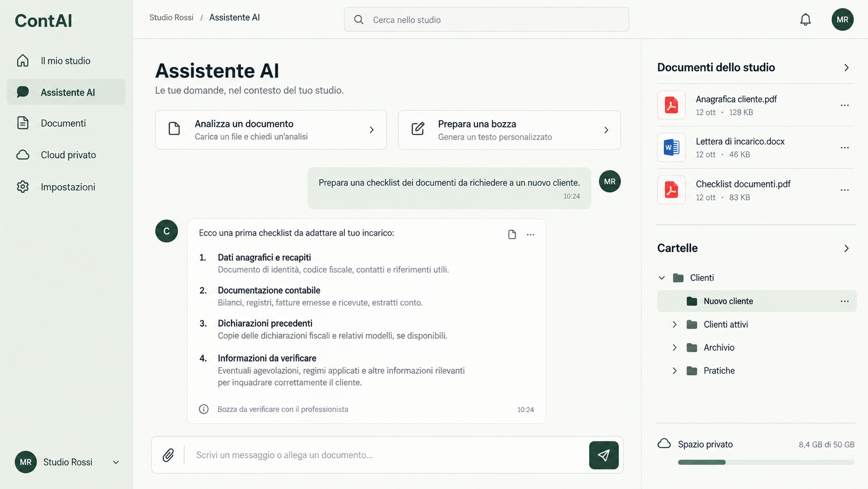868x489 pixels.
Task: Expand the Pratiche folder
Action: pos(674,371)
